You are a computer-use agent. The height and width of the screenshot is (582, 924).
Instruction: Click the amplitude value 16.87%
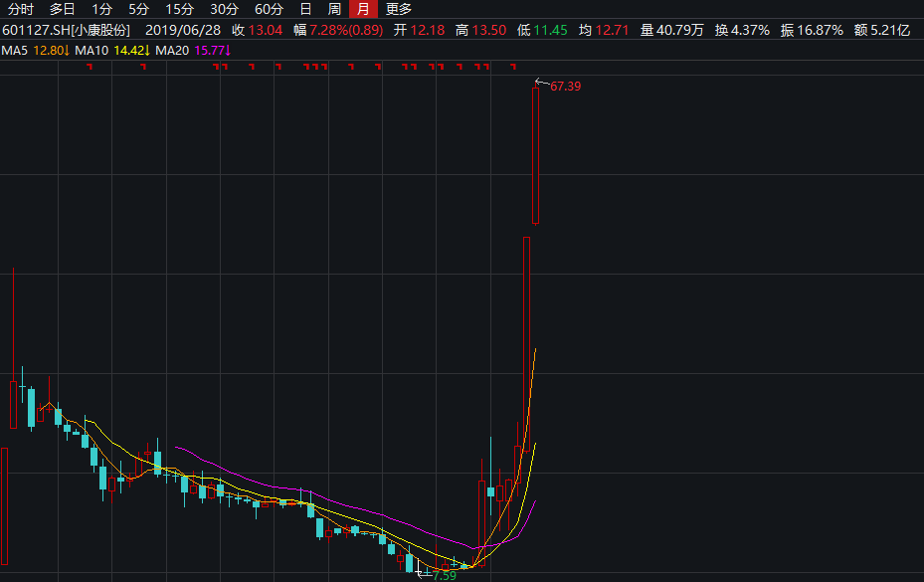(820, 30)
